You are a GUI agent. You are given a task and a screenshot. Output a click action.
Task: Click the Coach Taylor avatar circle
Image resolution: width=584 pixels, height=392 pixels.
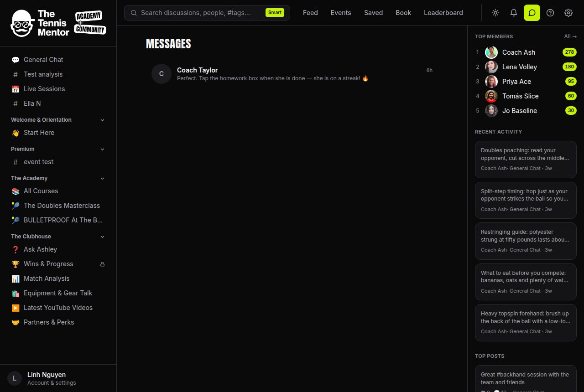[162, 74]
